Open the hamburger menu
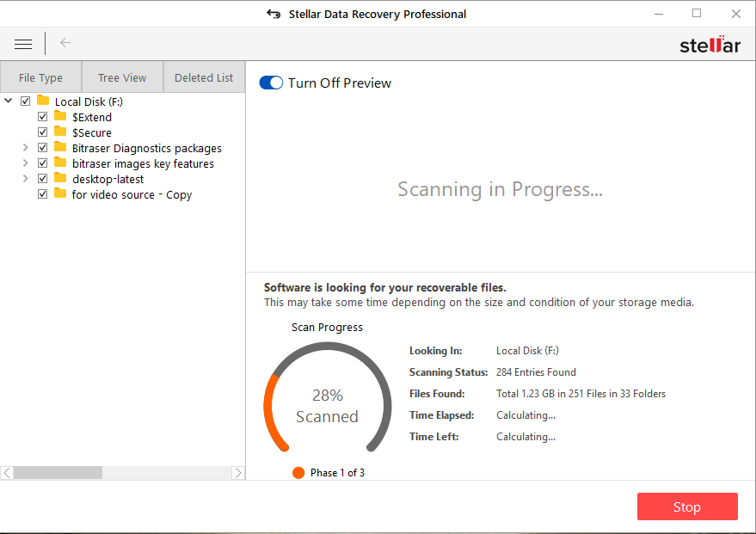The width and height of the screenshot is (756, 534). coord(22,43)
